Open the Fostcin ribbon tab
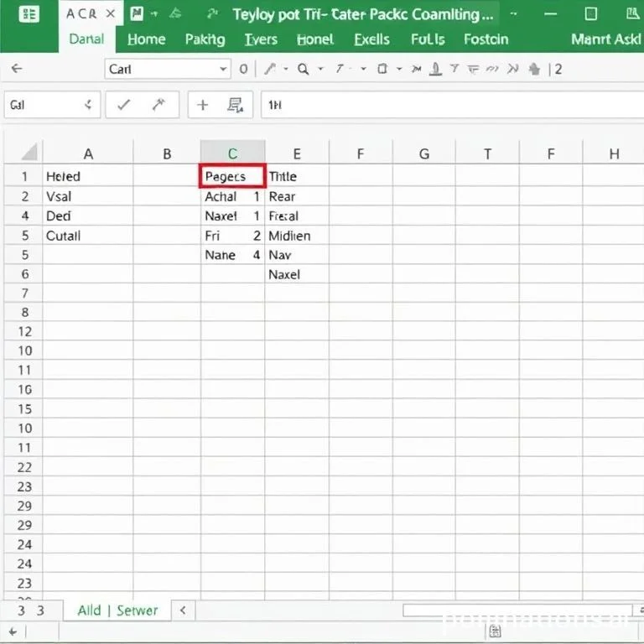This screenshot has height=644, width=644. [x=486, y=39]
